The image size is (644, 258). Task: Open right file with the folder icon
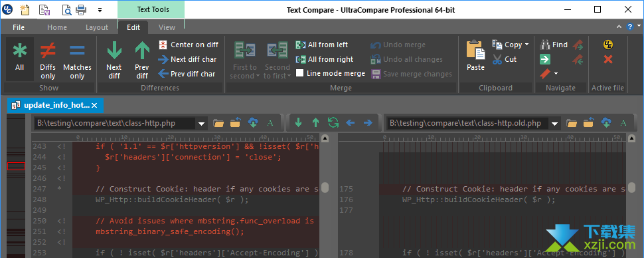point(572,122)
